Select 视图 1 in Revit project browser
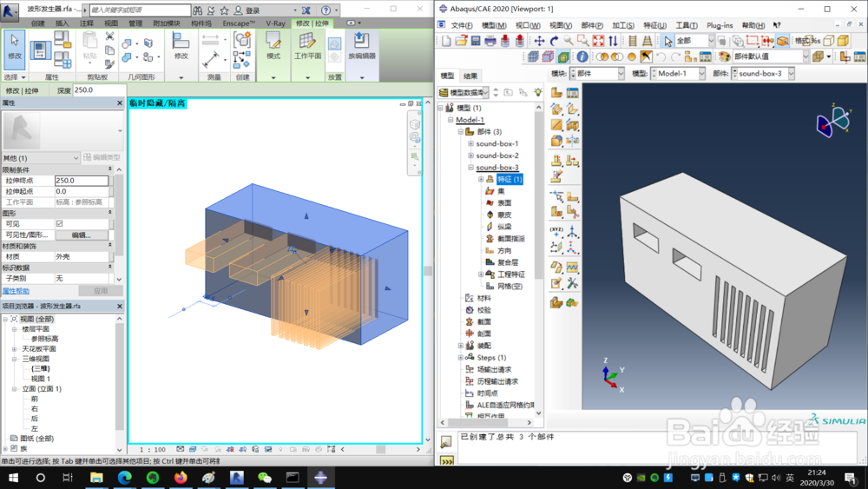The width and height of the screenshot is (868, 489). pos(41,379)
